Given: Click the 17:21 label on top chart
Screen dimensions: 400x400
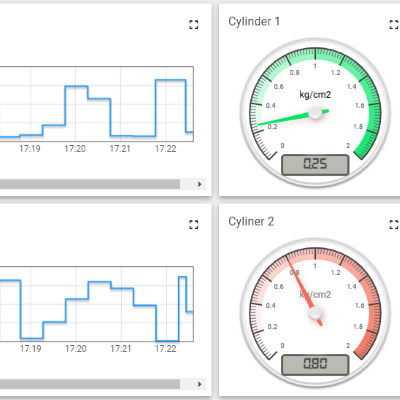Looking at the screenshot, I should pos(120,149).
